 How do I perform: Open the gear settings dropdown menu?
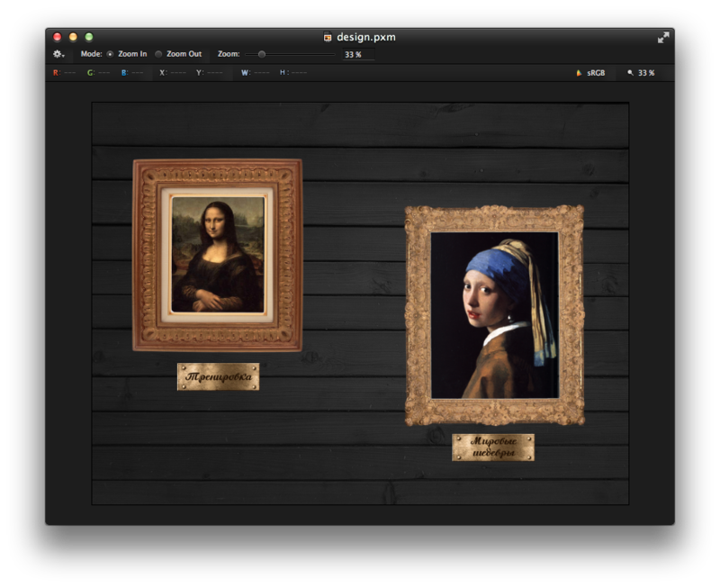58,54
